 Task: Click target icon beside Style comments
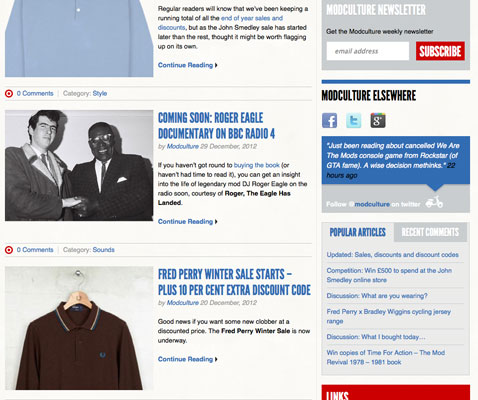point(9,94)
